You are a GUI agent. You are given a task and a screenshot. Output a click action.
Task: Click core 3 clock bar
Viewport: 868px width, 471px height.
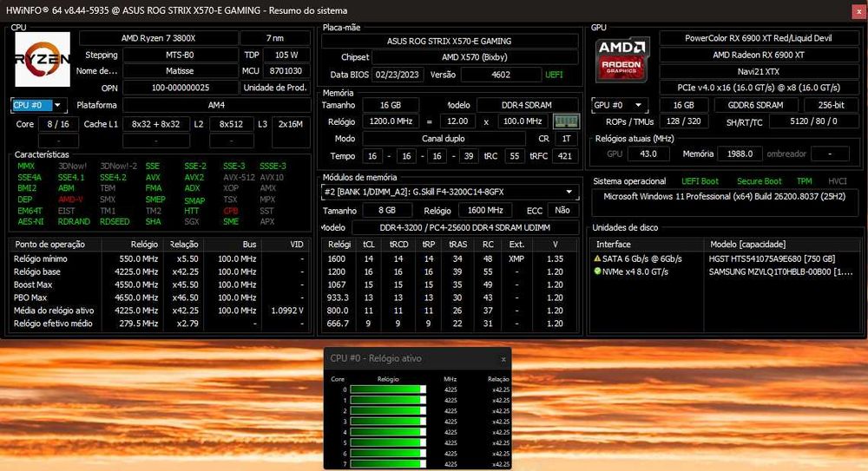click(x=388, y=422)
